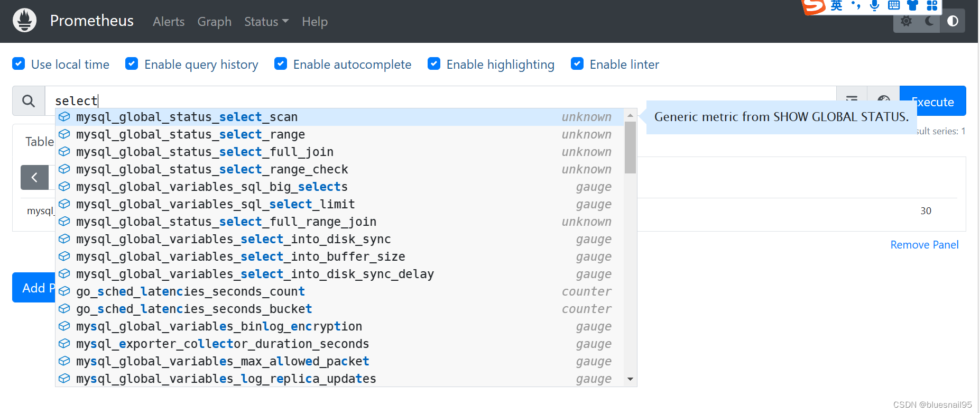
Task: Focus the expression input containing select
Action: click(x=440, y=100)
